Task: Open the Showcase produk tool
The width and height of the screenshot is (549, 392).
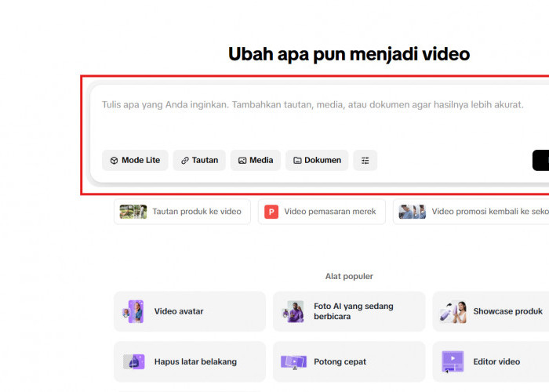Action: pyautogui.click(x=491, y=311)
